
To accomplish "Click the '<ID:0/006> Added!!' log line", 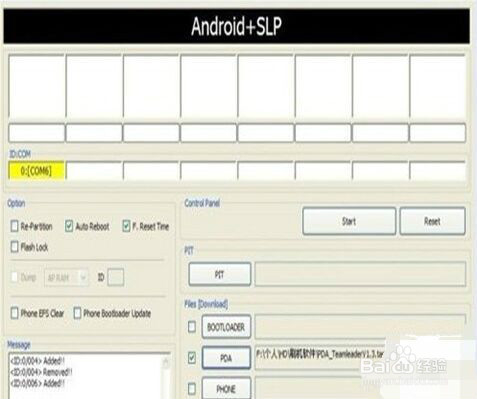I will 37,383.
